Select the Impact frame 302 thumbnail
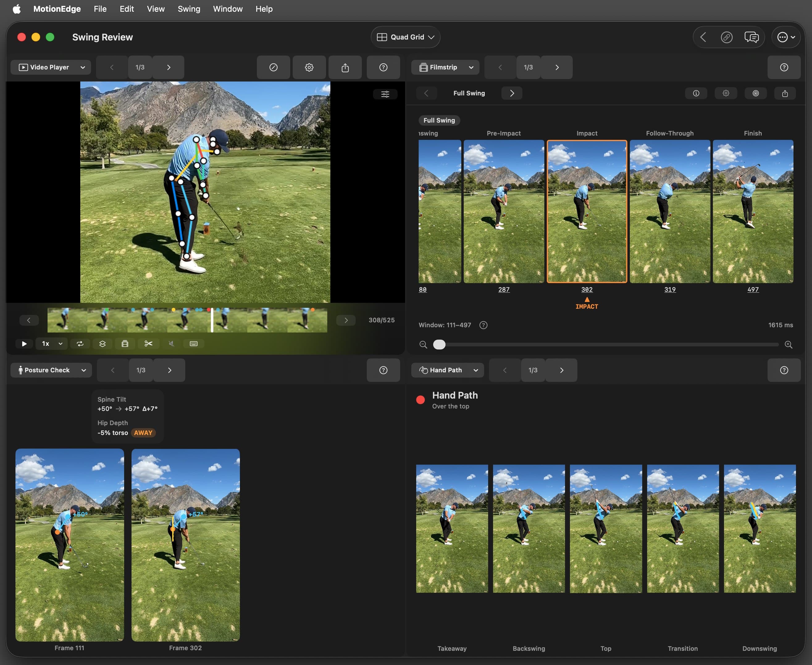The height and width of the screenshot is (665, 812). [587, 211]
